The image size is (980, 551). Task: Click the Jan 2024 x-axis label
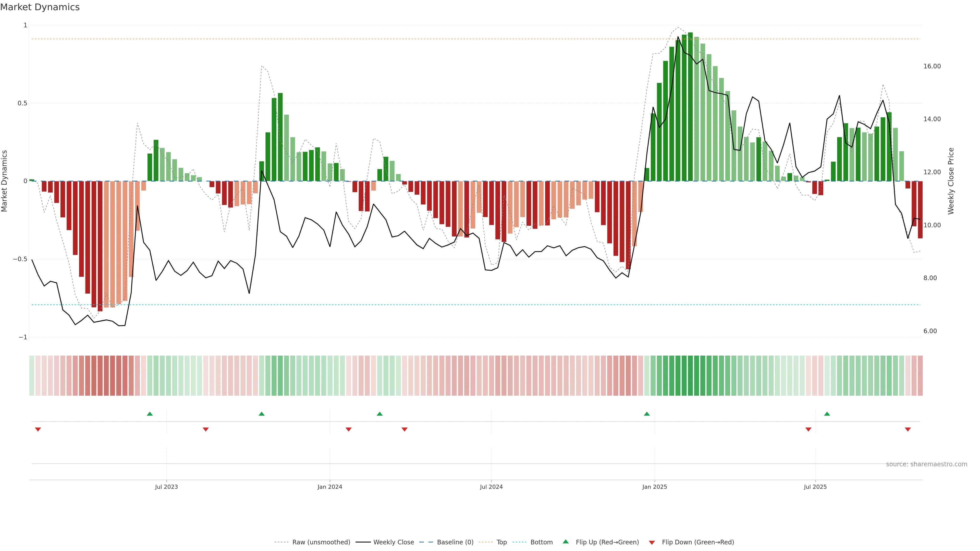pos(330,487)
